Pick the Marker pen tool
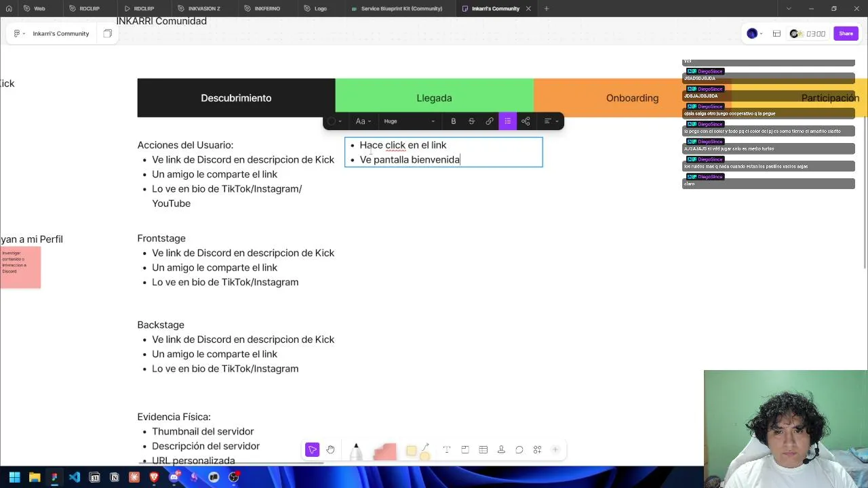 point(356,451)
